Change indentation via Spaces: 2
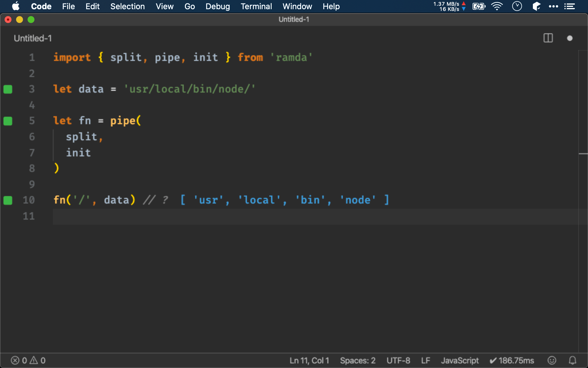The height and width of the screenshot is (368, 588). tap(358, 361)
